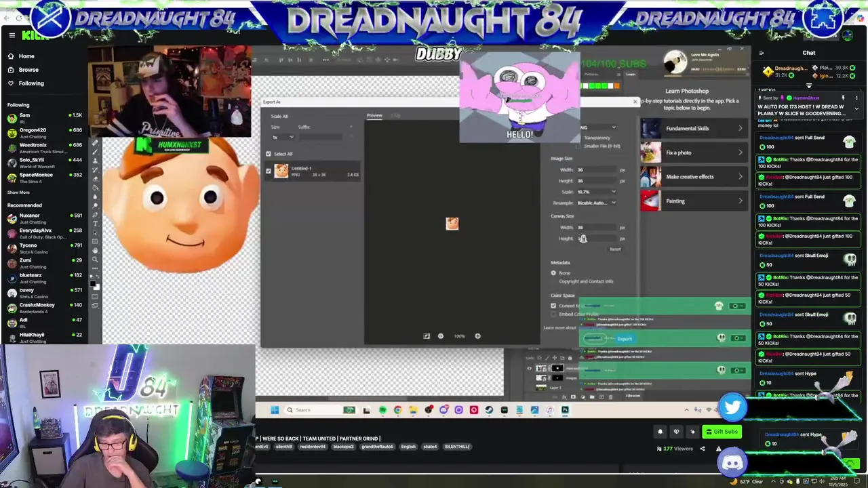Open the Kick hamburger menu
The height and width of the screenshot is (488, 868).
[12, 35]
